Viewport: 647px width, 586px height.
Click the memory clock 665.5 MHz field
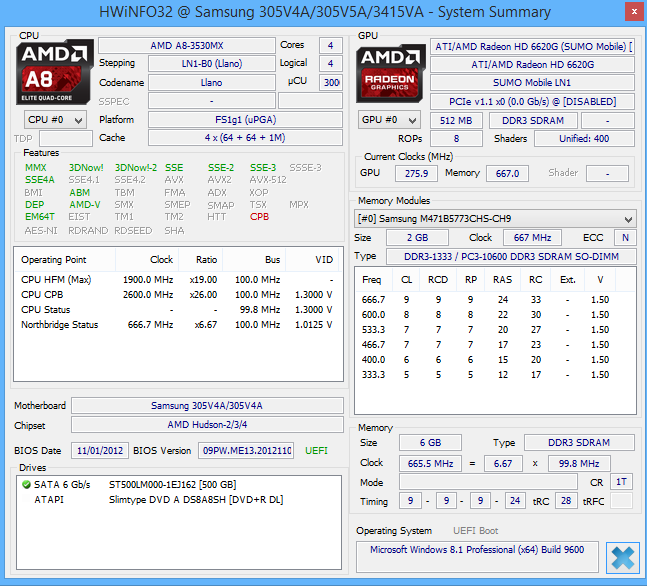click(430, 463)
